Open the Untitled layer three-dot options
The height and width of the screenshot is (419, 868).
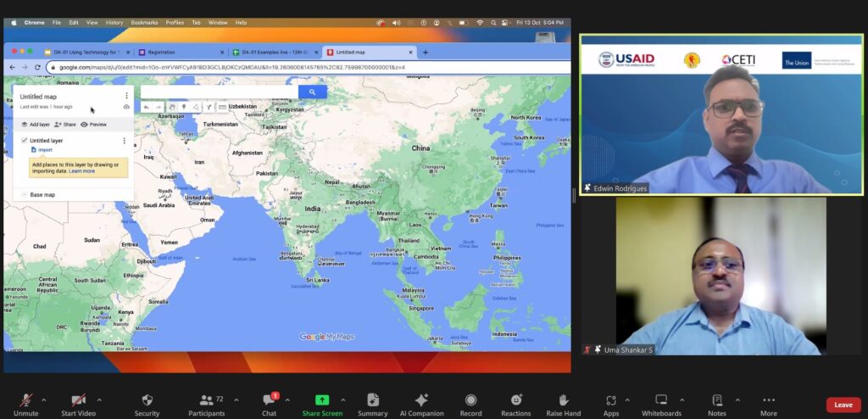coord(125,140)
